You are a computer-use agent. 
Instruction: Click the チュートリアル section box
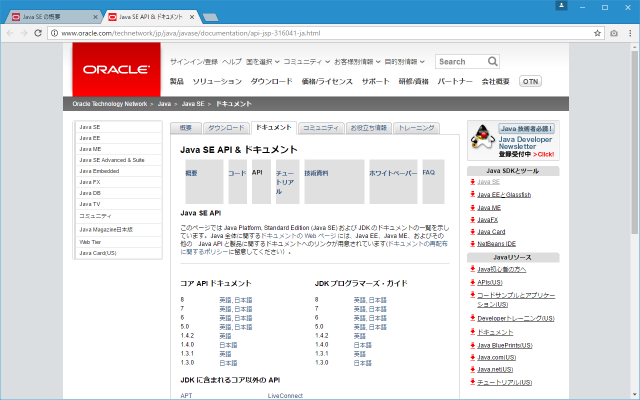(287, 182)
